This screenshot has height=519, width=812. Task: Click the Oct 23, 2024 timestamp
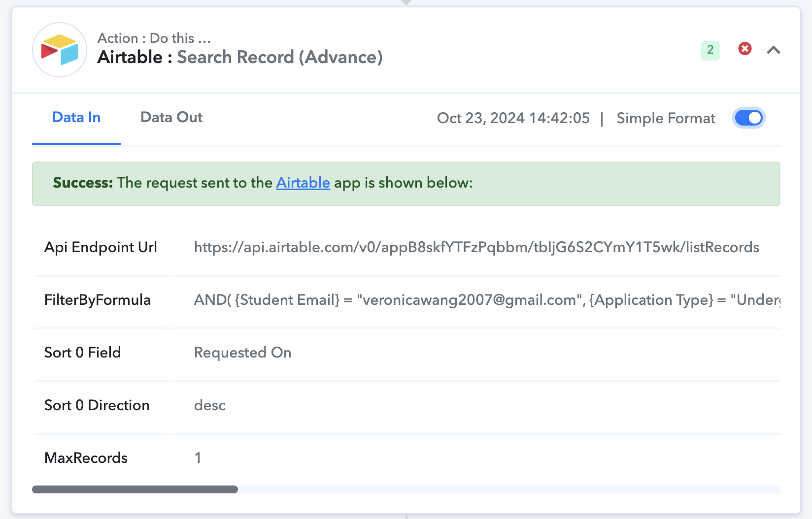(x=513, y=118)
